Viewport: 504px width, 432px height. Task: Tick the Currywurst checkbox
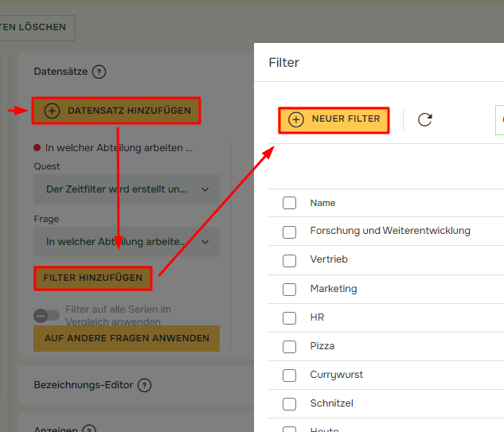tap(289, 375)
